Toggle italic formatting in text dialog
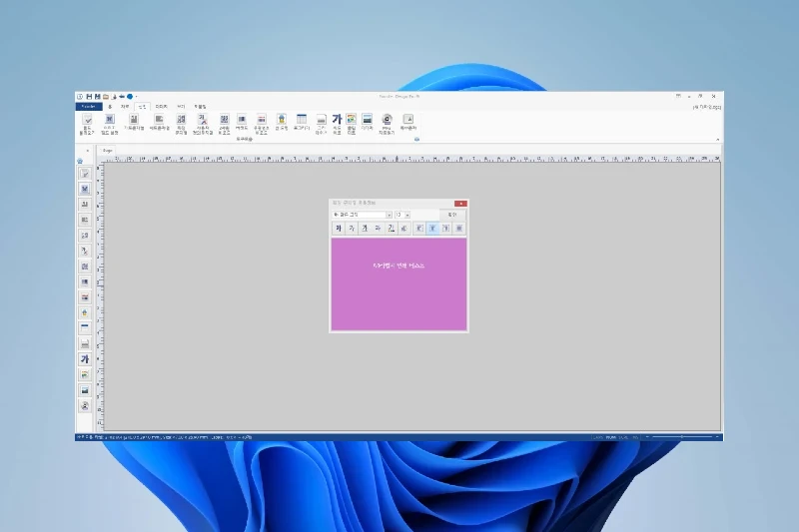 pyautogui.click(x=352, y=229)
